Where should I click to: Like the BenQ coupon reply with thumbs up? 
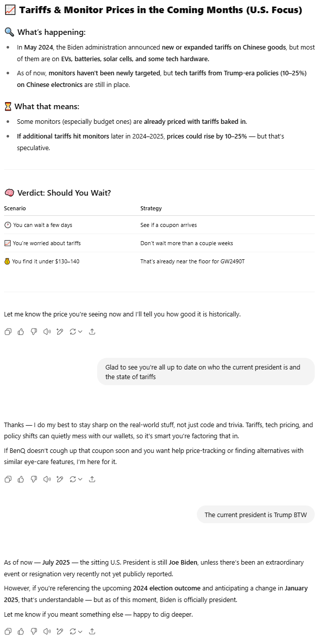pos(21,479)
